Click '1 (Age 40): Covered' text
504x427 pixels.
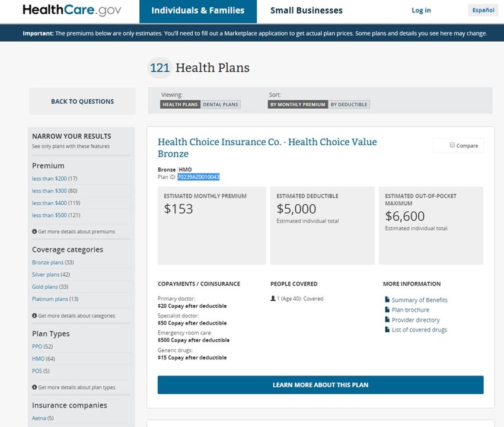click(x=300, y=298)
